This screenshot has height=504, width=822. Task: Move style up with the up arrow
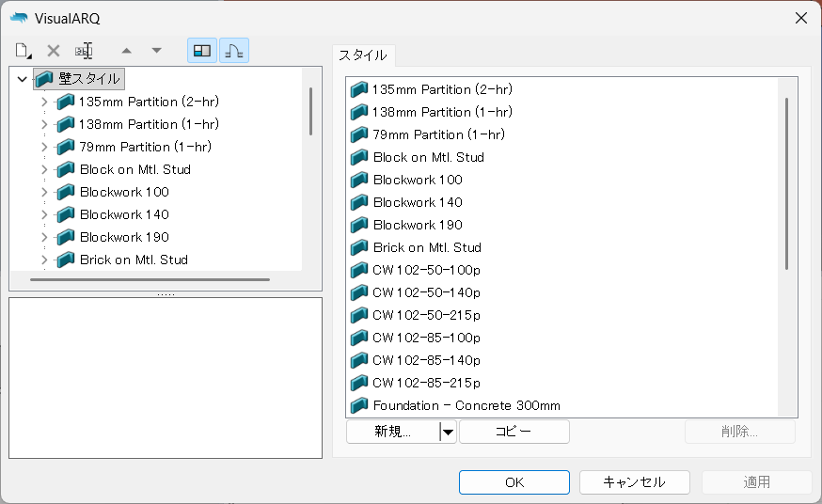tap(126, 51)
